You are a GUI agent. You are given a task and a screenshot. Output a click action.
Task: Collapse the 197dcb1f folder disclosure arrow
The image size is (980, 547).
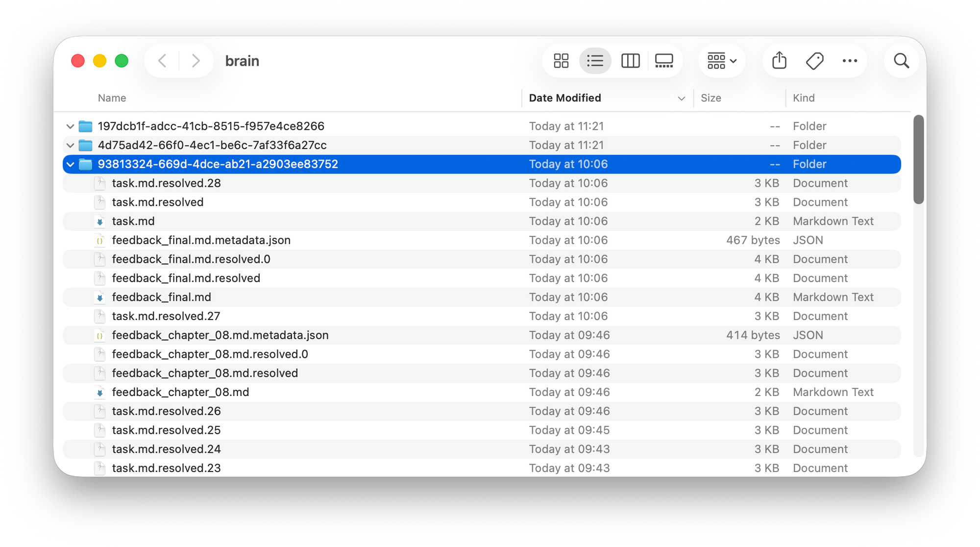70,126
